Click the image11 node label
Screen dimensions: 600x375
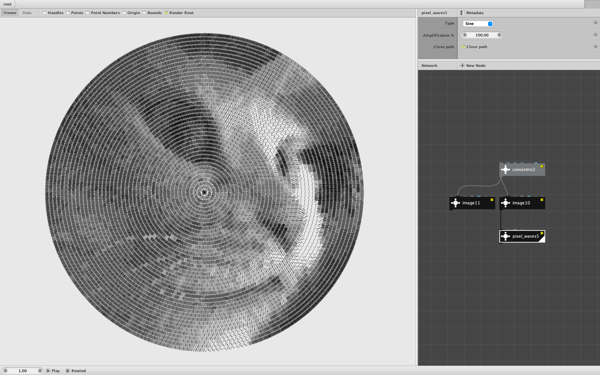tap(471, 203)
